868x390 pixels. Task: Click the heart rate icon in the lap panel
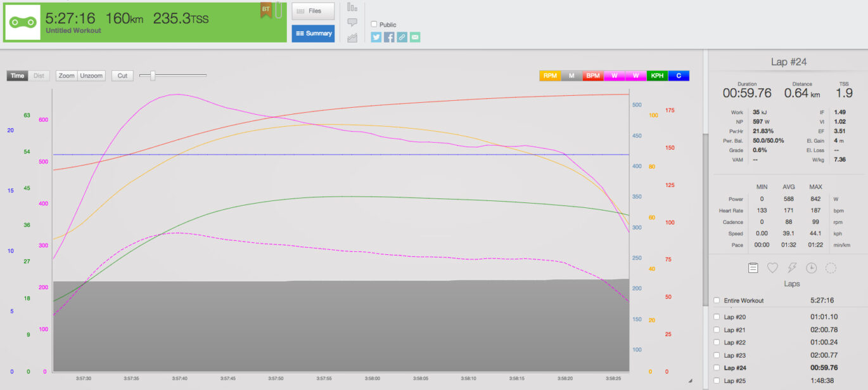(772, 268)
